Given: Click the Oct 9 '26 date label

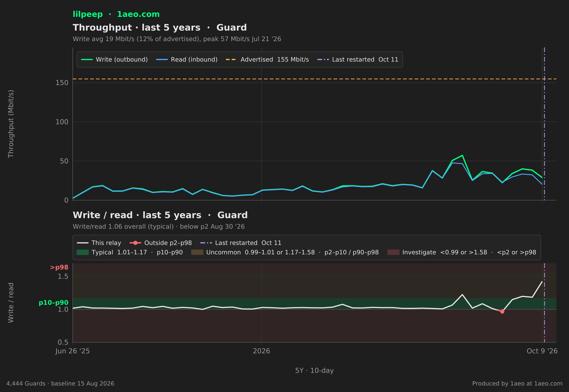Looking at the screenshot, I should (x=542, y=351).
